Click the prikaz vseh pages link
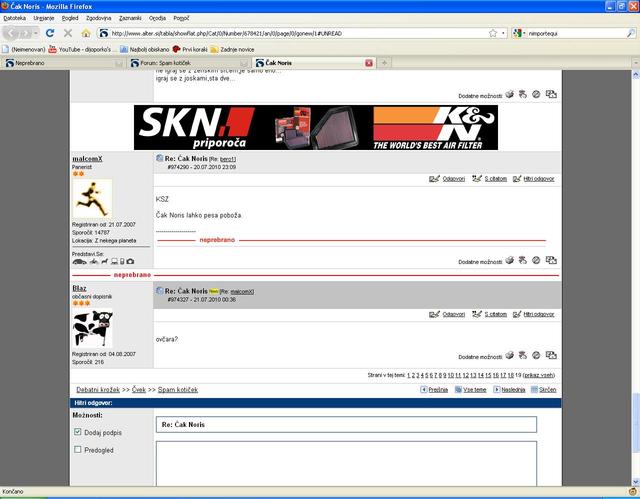This screenshot has height=499, width=640. pyautogui.click(x=538, y=375)
